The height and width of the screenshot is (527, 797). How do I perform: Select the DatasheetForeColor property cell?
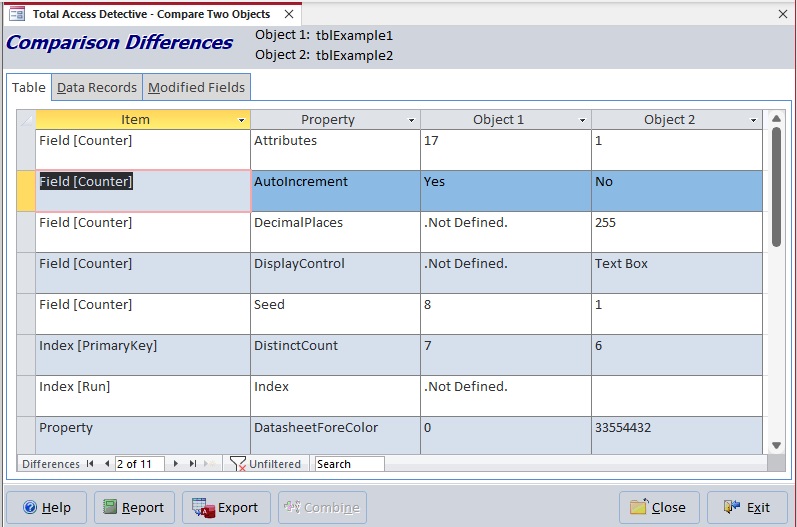click(335, 436)
